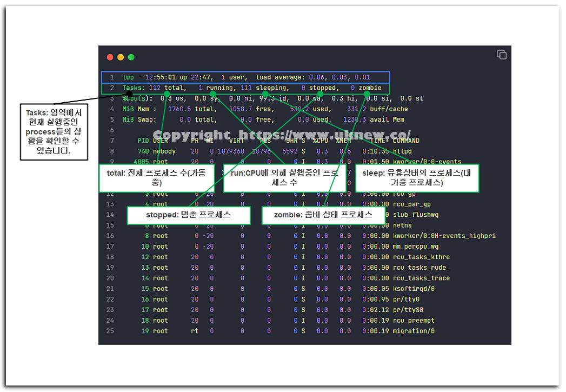Click the "rcu_tasks_rude_" command

421,268
